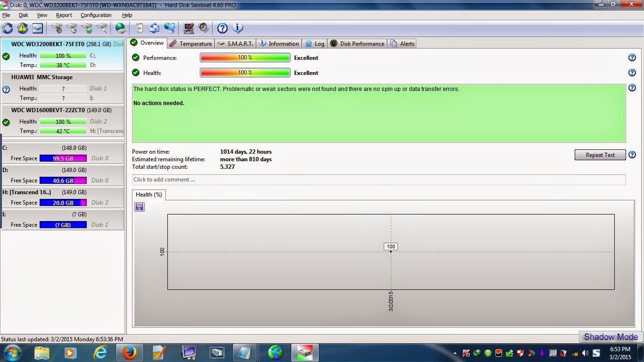Select the disk surface test magnifier icon
Image resolution: width=644 pixels, height=362 pixels.
(x=102, y=28)
